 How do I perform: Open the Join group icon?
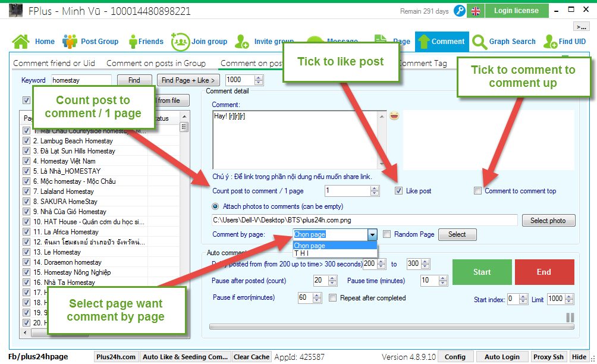[x=180, y=42]
